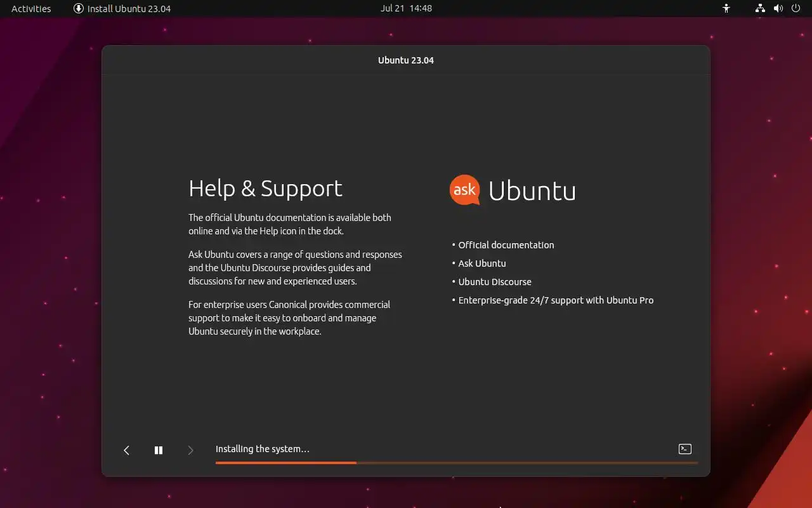Viewport: 812px width, 508px height.
Task: Click the Installing the system… status text
Action: click(x=263, y=449)
